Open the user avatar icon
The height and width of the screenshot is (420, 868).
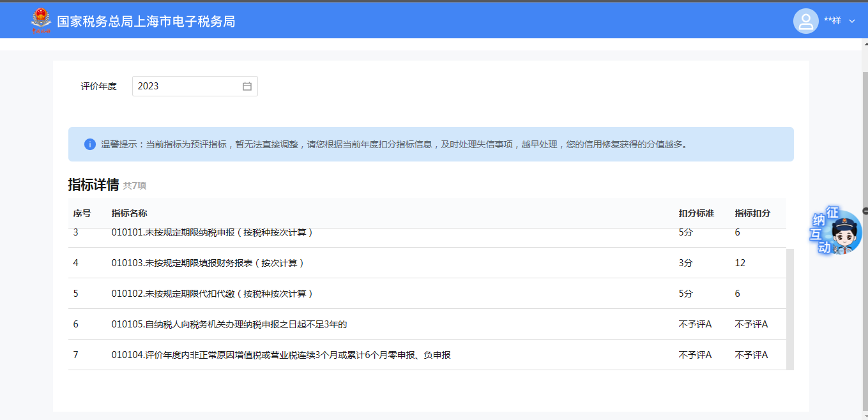pos(805,21)
